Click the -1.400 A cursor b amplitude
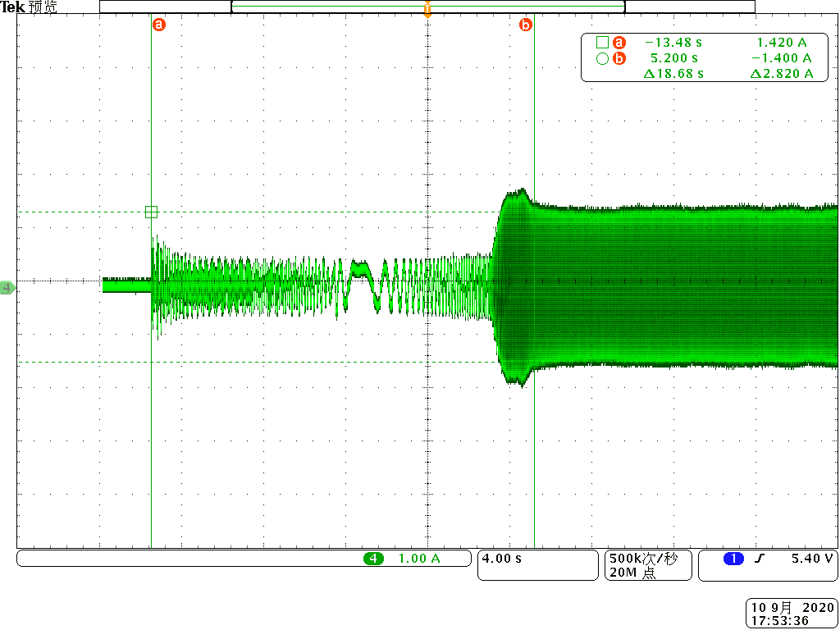Screen dimensions: 840x630 click(x=781, y=58)
